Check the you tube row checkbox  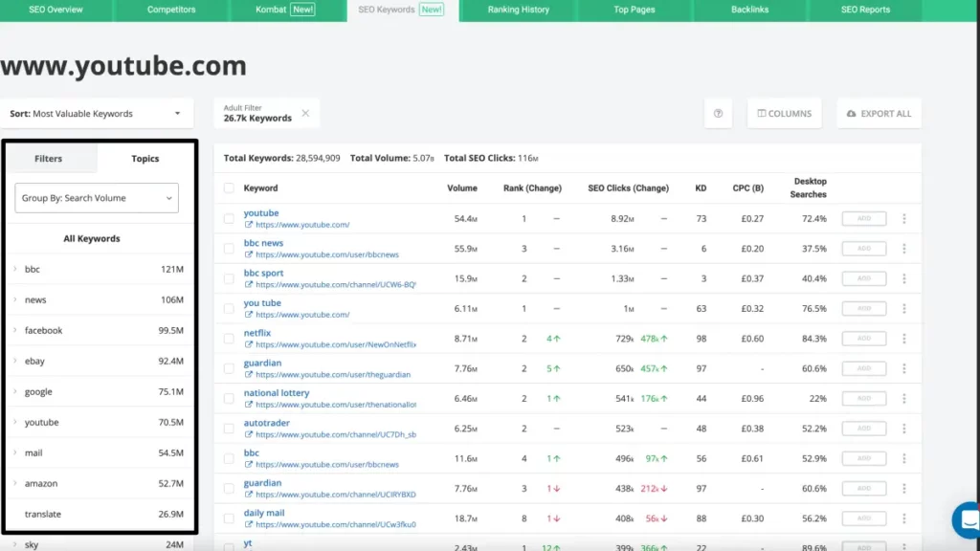[229, 309]
